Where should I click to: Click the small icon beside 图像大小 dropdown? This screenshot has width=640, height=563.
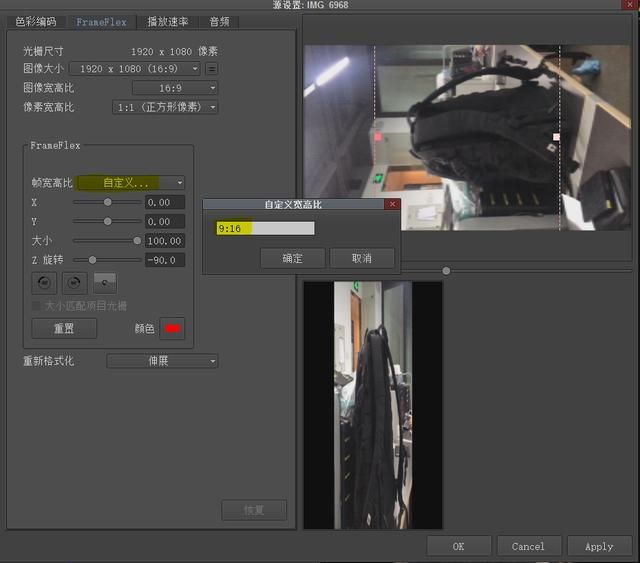tap(212, 69)
